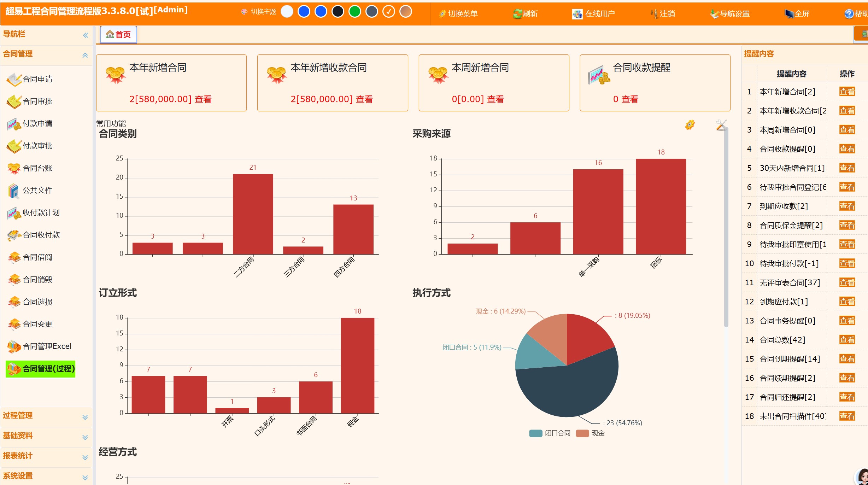868x485 pixels.
Task: Click the dashboard vertical scrollbar
Action: click(x=726, y=226)
